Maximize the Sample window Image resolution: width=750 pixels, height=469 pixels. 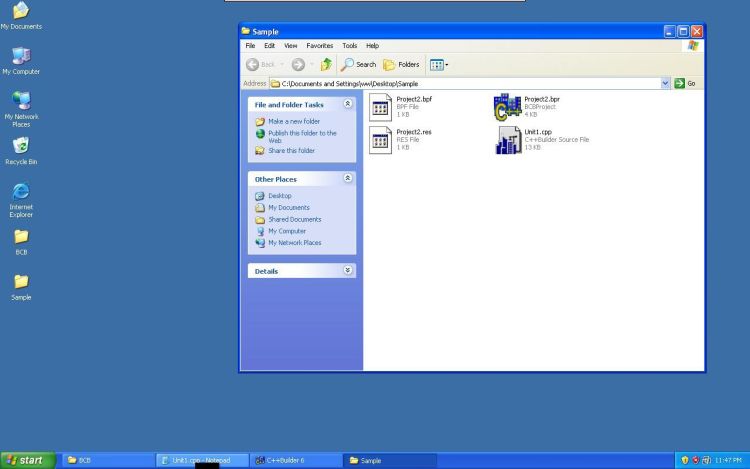pos(683,32)
